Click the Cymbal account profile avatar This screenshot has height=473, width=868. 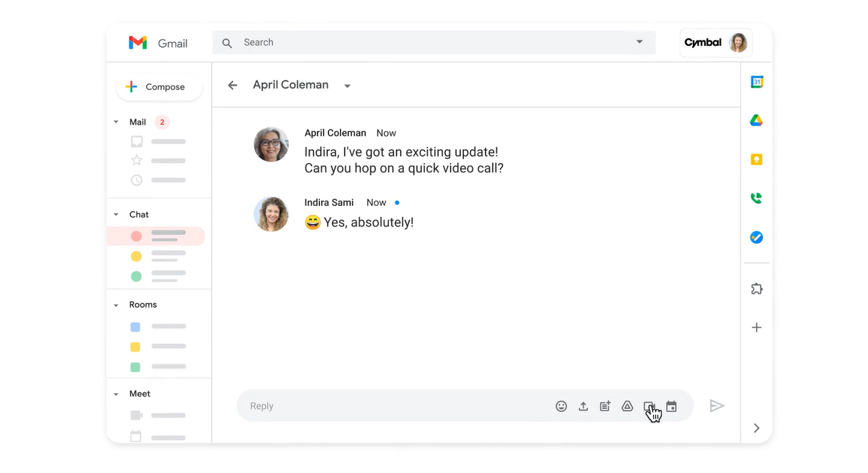click(x=738, y=42)
